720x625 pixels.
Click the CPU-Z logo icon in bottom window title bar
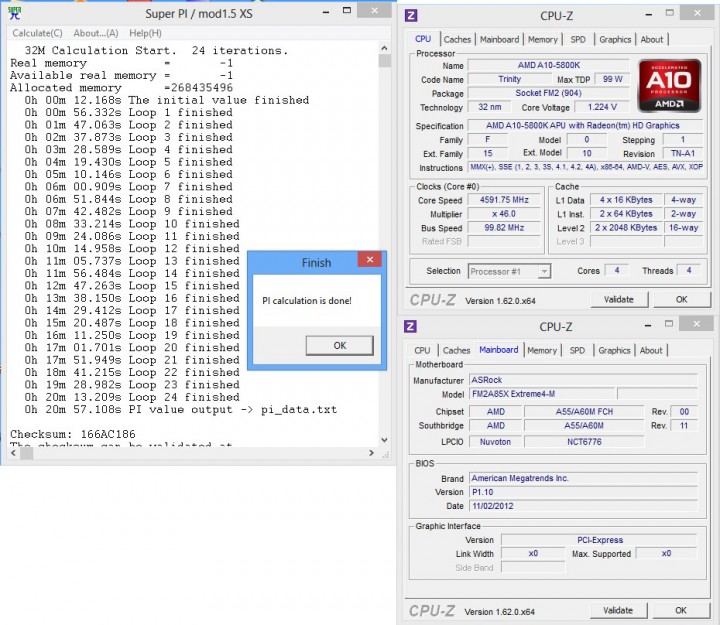click(x=410, y=327)
